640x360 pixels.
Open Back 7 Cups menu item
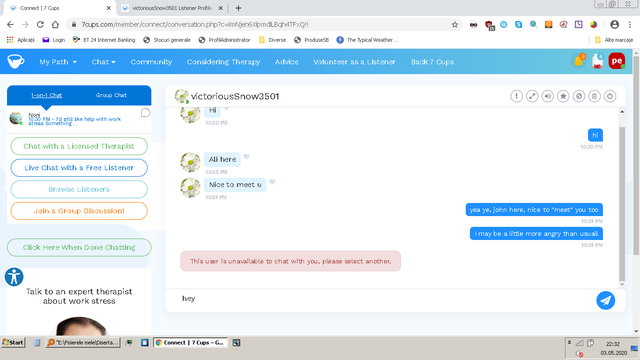click(432, 62)
